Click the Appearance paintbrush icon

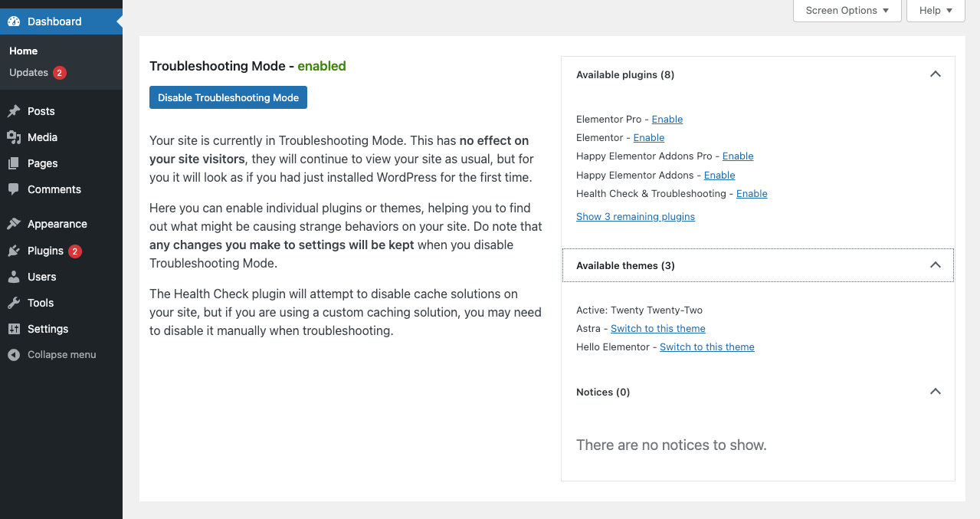(x=14, y=224)
